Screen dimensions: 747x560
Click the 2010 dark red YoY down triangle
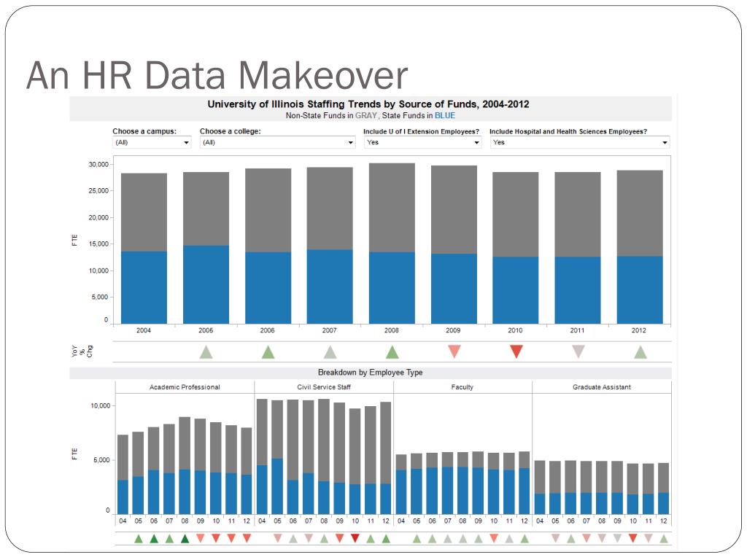516,351
